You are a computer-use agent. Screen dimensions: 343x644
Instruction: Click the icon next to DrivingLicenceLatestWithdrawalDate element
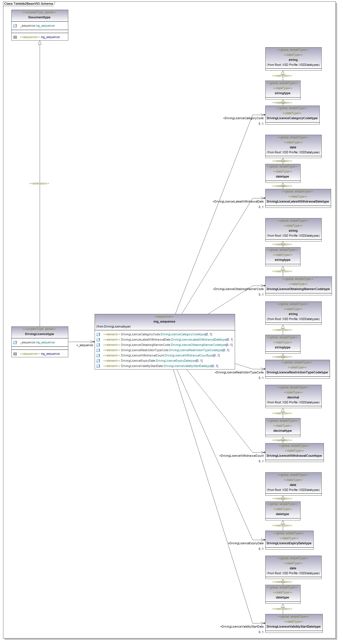98,340
